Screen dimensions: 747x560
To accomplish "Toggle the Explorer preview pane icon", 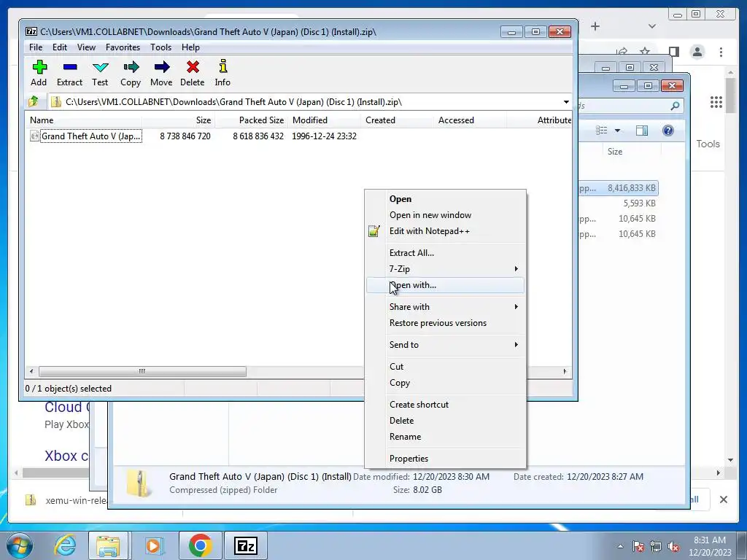I will click(x=642, y=131).
